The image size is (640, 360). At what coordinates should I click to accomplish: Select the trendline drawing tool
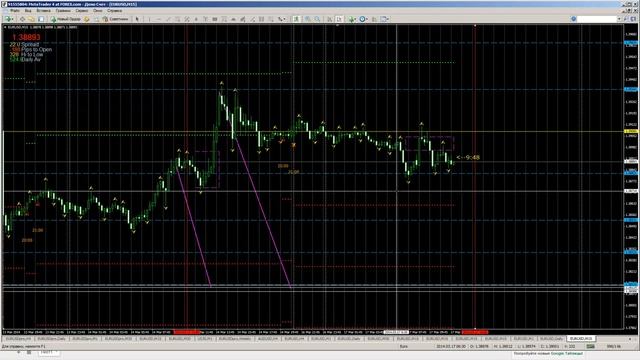tap(168, 19)
